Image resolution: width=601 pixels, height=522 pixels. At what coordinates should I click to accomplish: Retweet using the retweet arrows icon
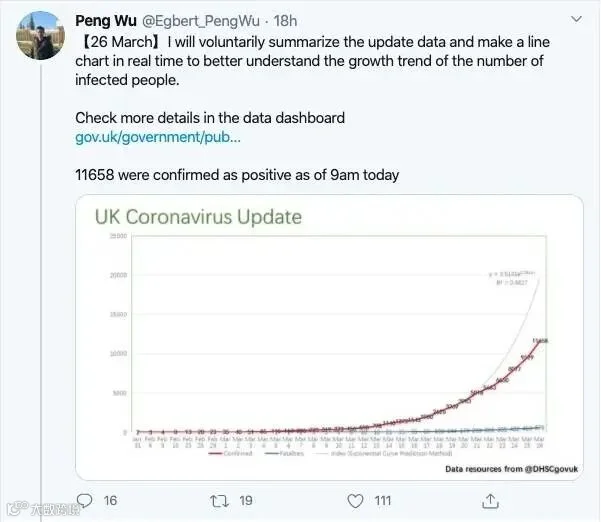pyautogui.click(x=219, y=501)
